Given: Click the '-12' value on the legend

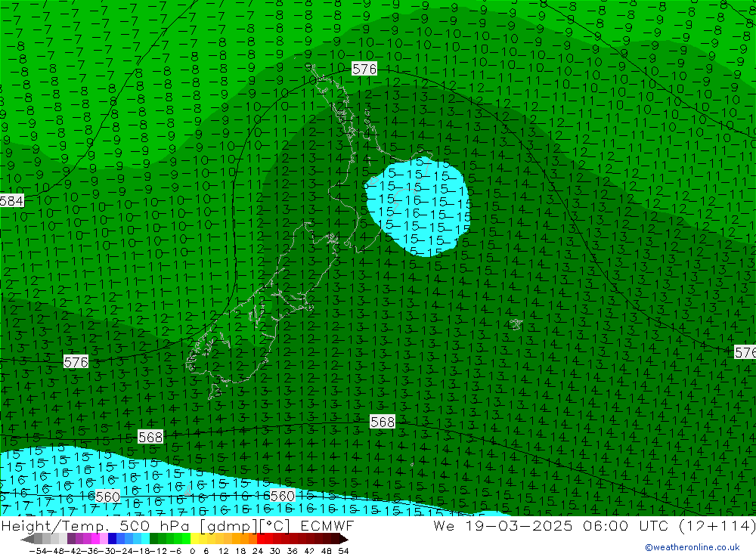Looking at the screenshot, I should pyautogui.click(x=158, y=551).
